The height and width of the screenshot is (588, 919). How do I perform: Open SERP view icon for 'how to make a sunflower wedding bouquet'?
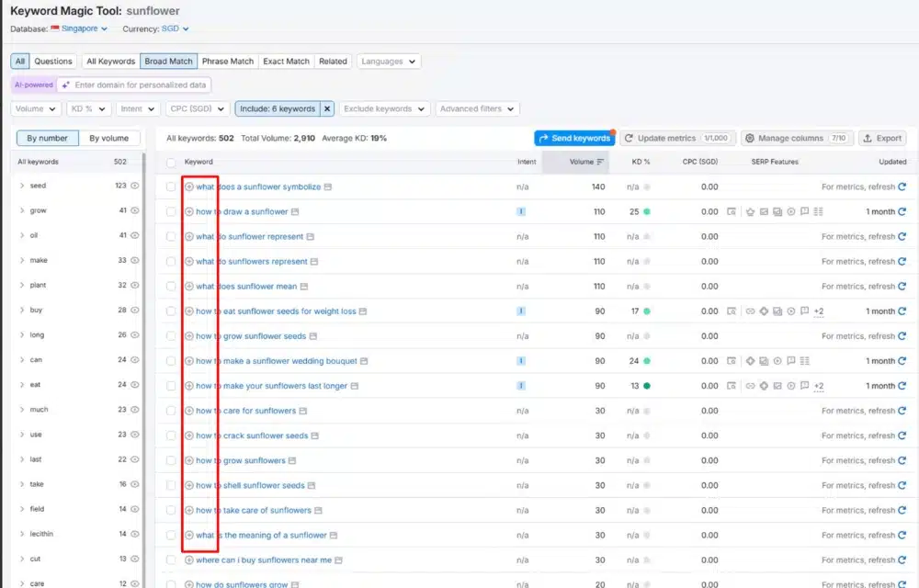tap(732, 361)
